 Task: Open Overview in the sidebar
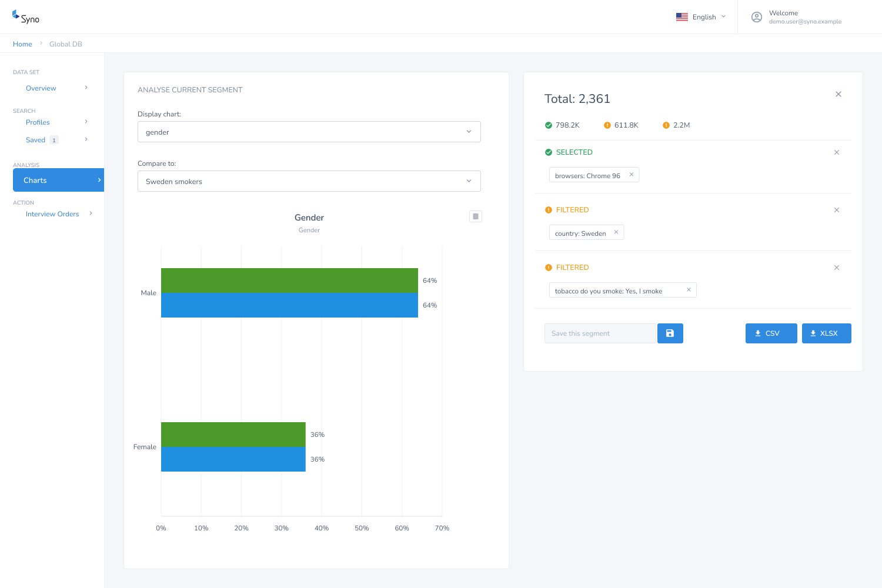(x=41, y=88)
